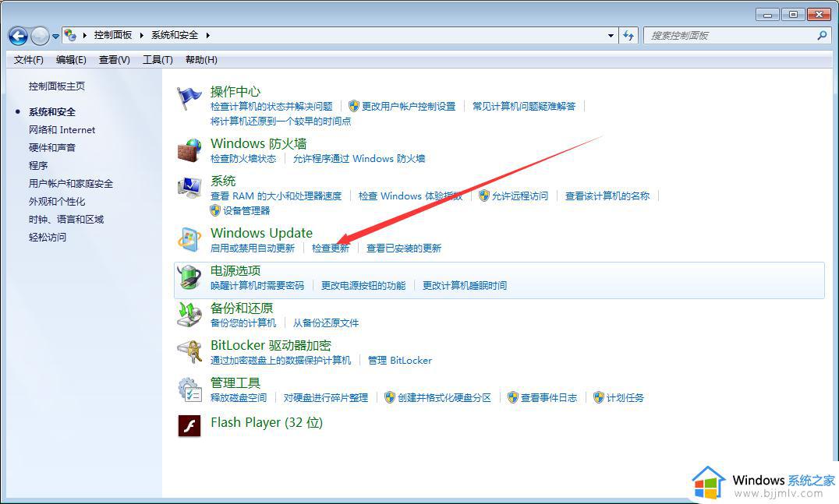Open 从备份还原文件 link

pos(326,322)
